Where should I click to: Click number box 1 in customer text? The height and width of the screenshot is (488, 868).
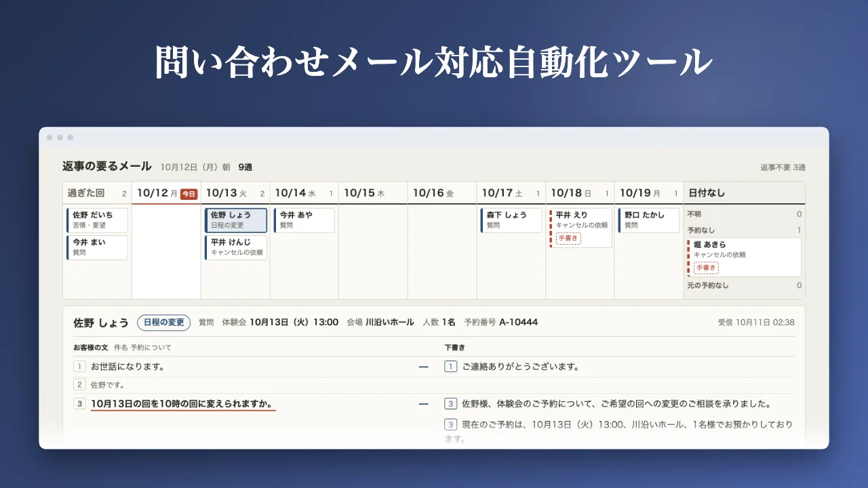[x=79, y=367]
